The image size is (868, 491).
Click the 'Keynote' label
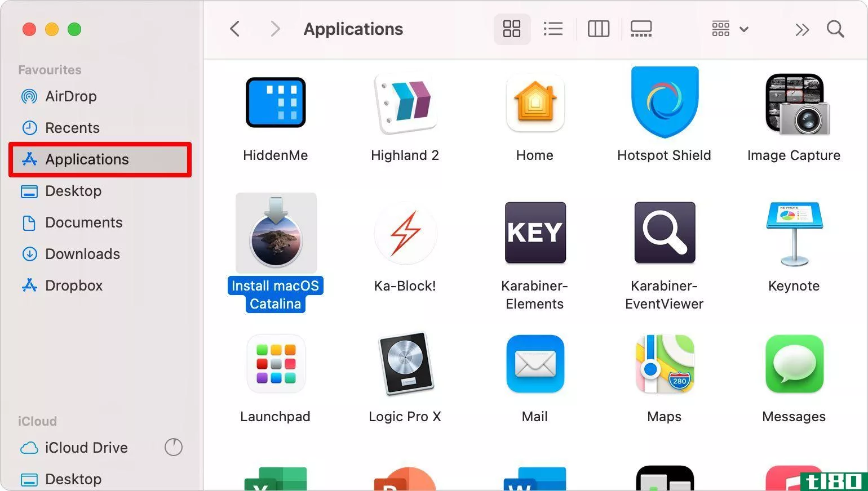coord(794,286)
